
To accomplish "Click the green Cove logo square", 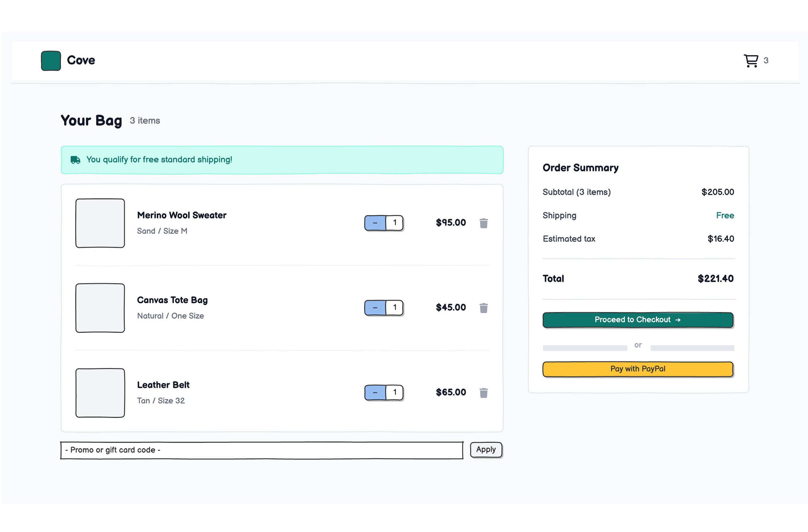I will point(51,61).
